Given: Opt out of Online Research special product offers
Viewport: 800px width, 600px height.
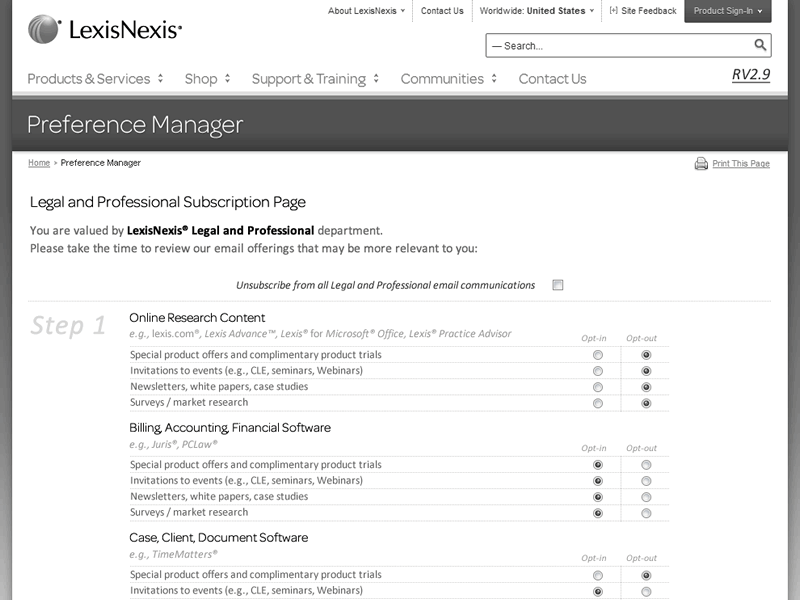Looking at the screenshot, I should pos(646,355).
